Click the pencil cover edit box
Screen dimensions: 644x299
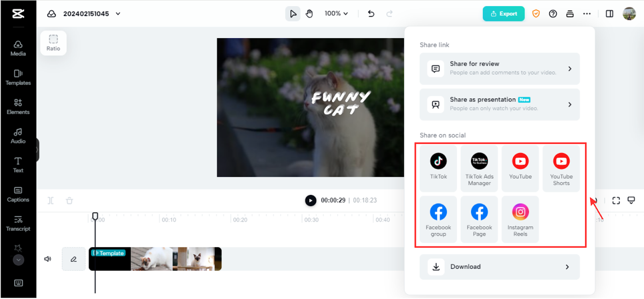[73, 259]
